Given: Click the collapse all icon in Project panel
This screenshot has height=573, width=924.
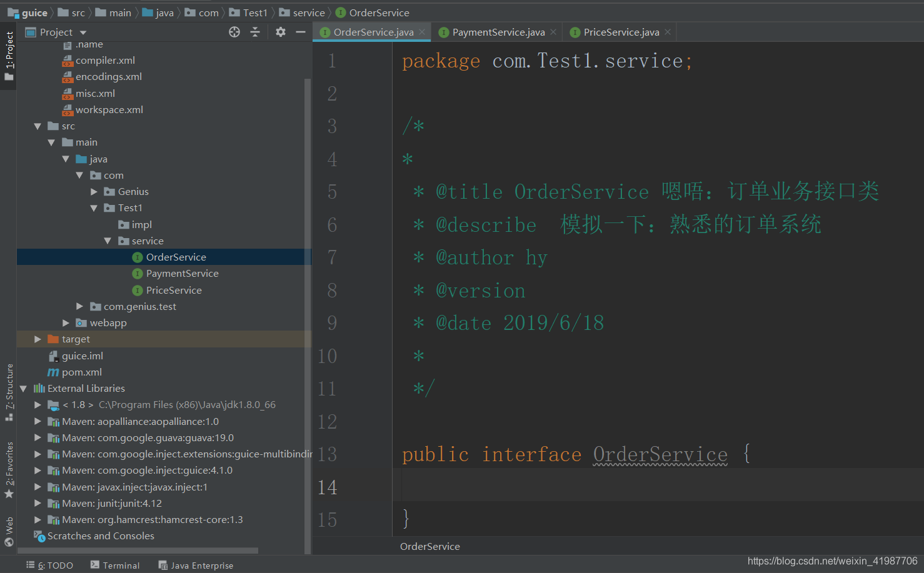Looking at the screenshot, I should click(x=255, y=32).
